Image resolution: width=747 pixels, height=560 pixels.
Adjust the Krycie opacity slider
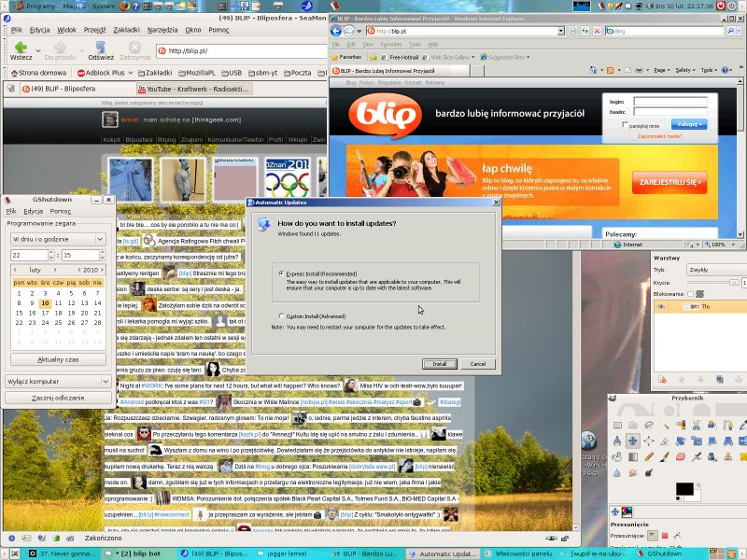[712, 283]
